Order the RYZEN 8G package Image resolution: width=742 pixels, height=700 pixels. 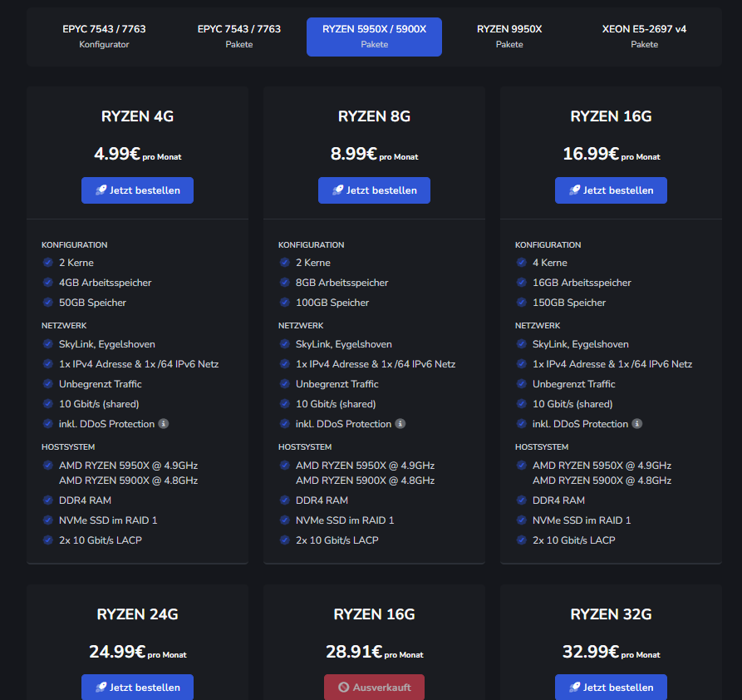coord(374,190)
